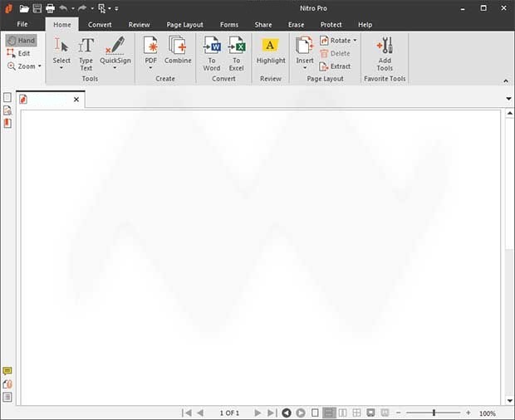Insert pages with the Insert icon

click(x=305, y=46)
